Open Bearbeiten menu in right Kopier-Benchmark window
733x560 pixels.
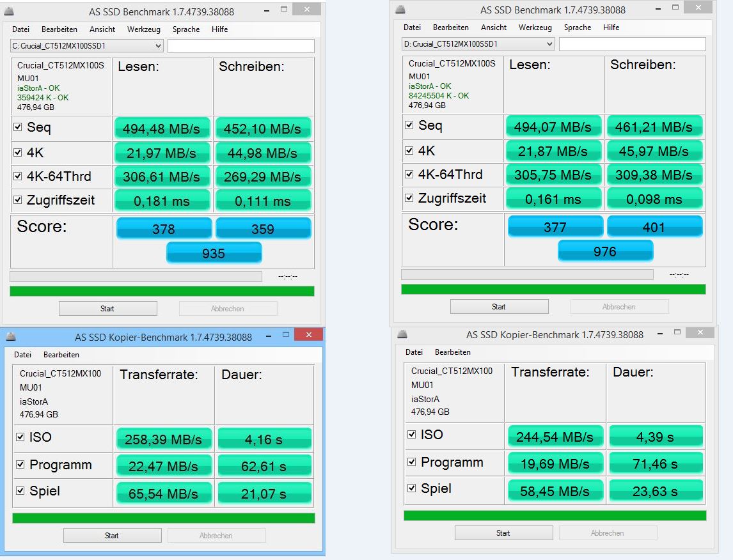coord(452,352)
